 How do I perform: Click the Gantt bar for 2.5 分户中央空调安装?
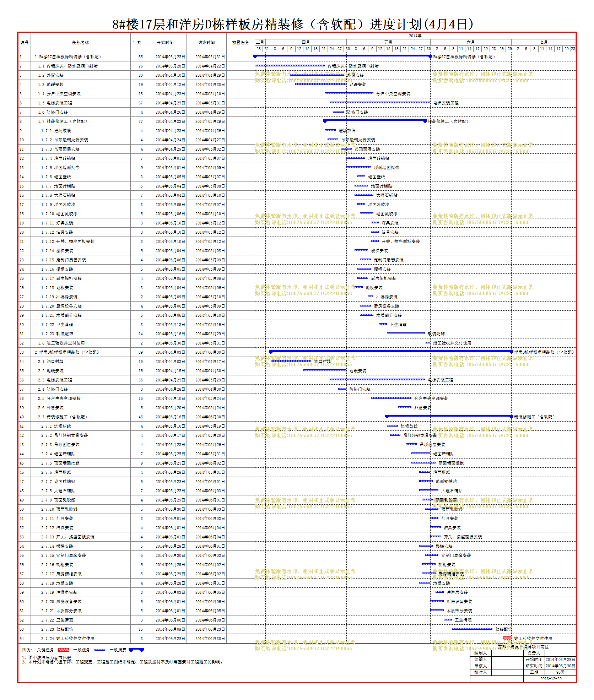pos(391,398)
